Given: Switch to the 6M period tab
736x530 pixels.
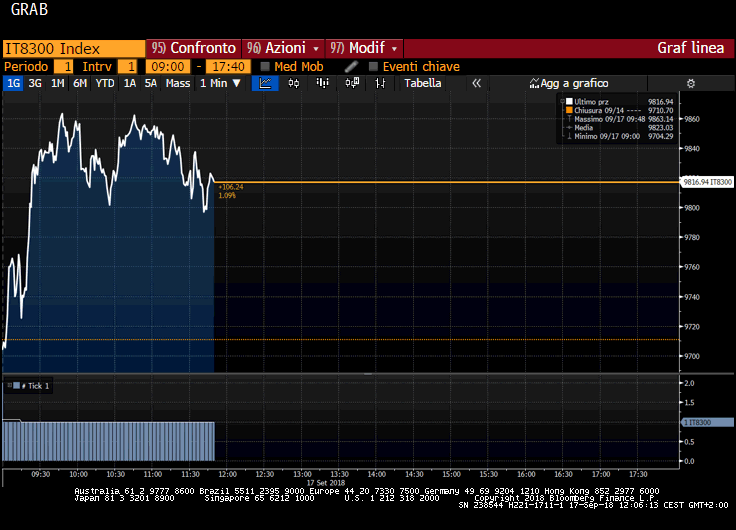Looking at the screenshot, I should [80, 83].
